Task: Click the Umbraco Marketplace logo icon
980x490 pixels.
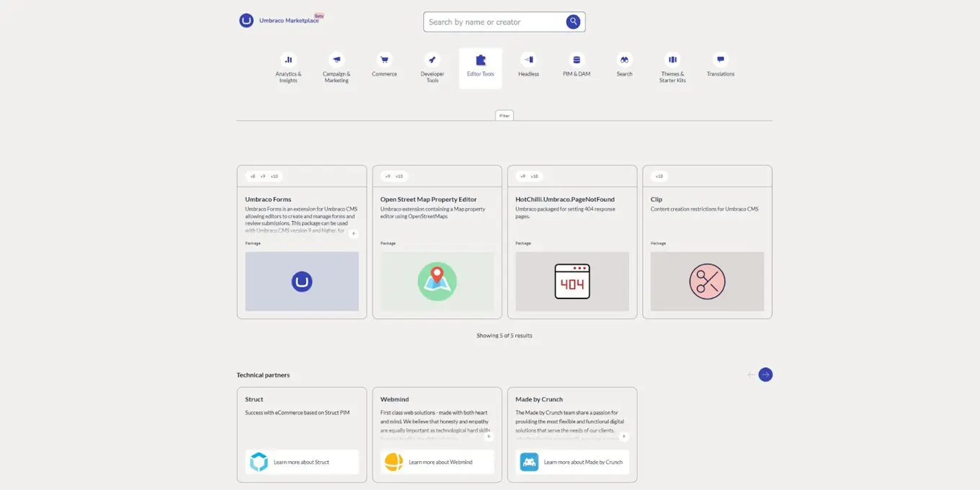Action: (246, 21)
